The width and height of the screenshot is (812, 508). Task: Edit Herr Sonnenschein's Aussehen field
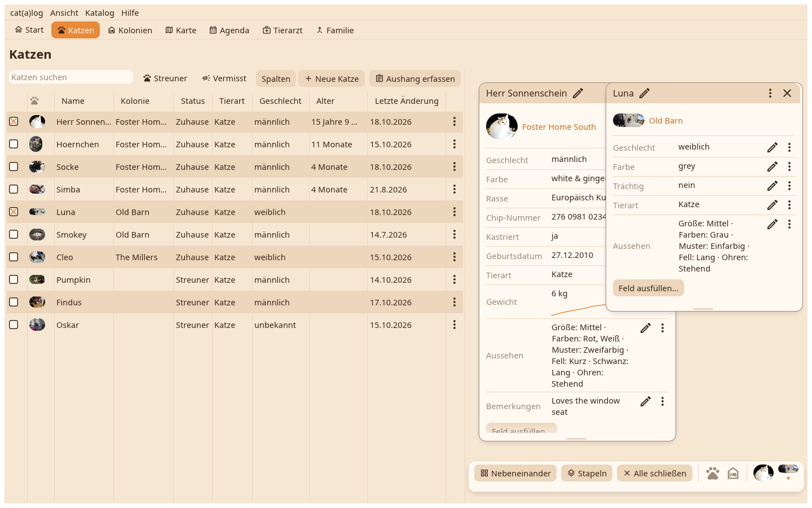pyautogui.click(x=646, y=328)
